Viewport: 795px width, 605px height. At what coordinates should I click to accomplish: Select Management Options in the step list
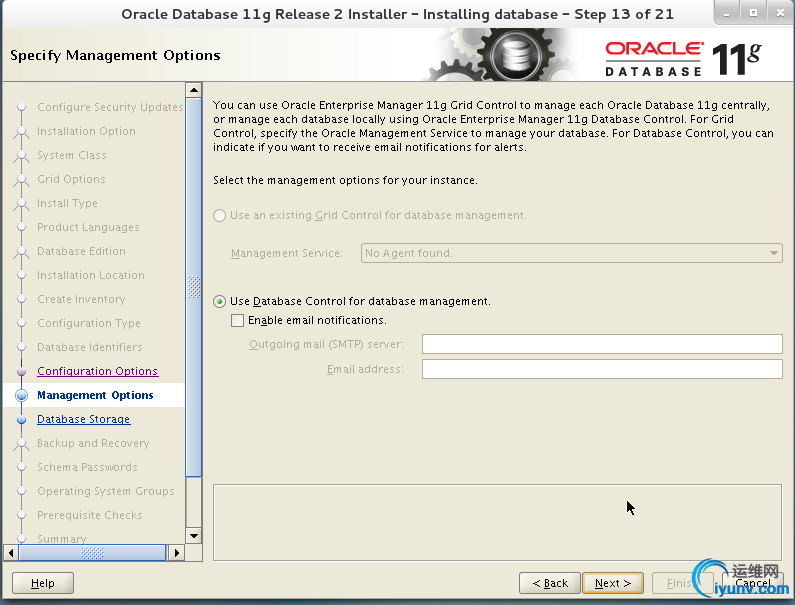[x=95, y=395]
